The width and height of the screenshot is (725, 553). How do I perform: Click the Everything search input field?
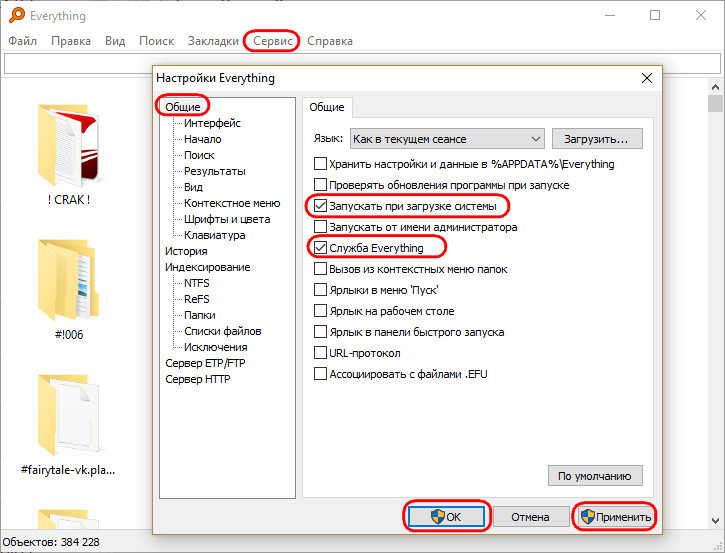(362, 63)
